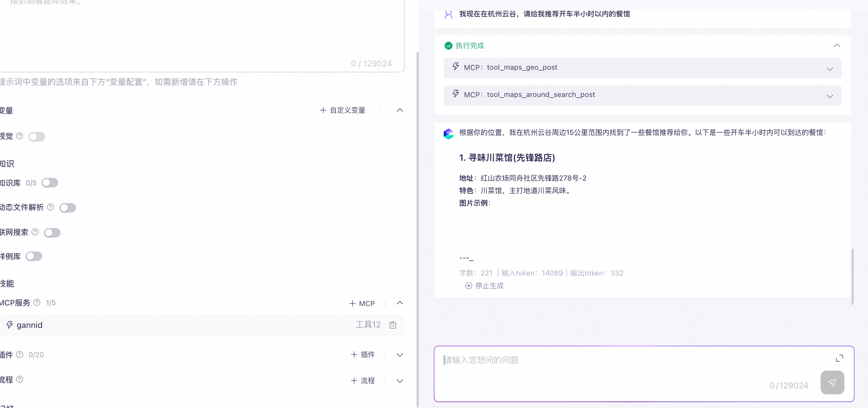This screenshot has width=868, height=408.
Task: Click help icon next to MCP服务
Action: click(37, 302)
